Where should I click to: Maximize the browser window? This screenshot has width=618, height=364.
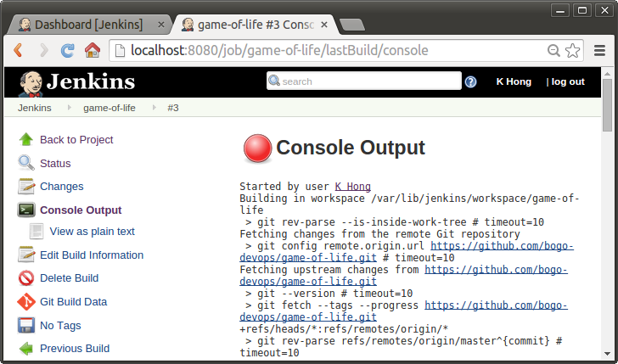[x=582, y=10]
